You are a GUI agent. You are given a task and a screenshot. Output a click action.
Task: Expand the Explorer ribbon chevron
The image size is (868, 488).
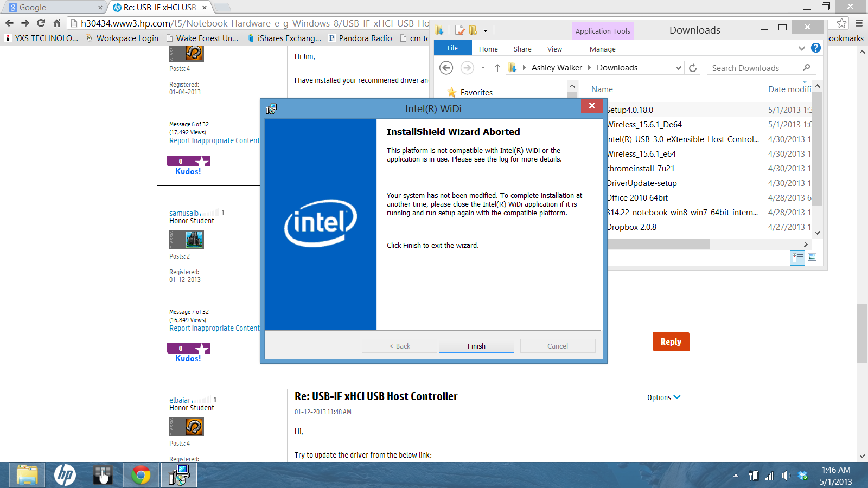click(801, 48)
